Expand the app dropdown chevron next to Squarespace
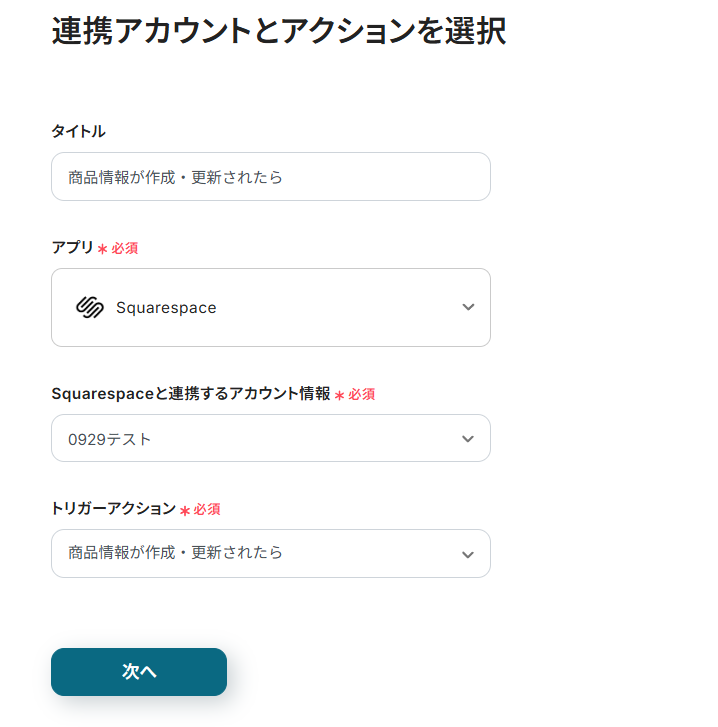Viewport: 718px width, 727px height. tap(468, 308)
